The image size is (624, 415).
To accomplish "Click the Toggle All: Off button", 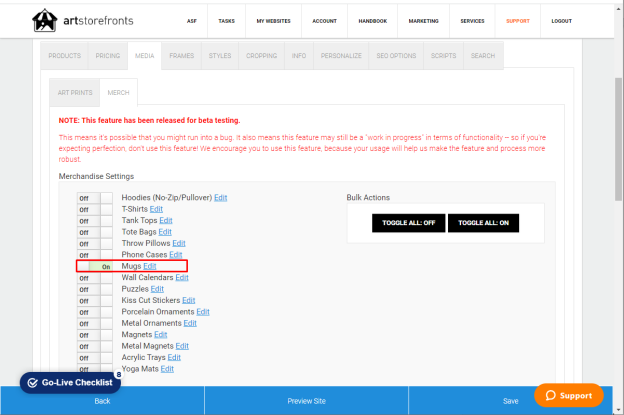I will click(x=408, y=223).
